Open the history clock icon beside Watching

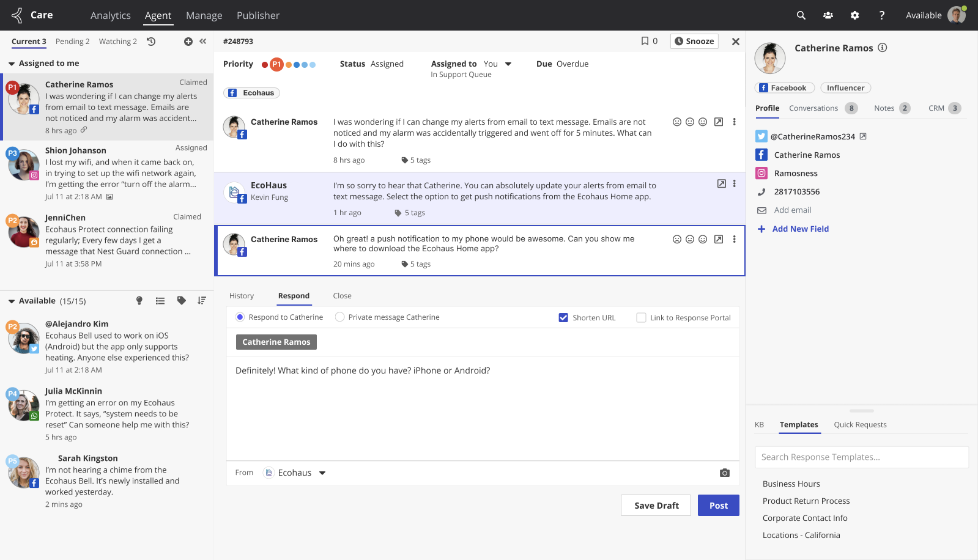coord(151,42)
